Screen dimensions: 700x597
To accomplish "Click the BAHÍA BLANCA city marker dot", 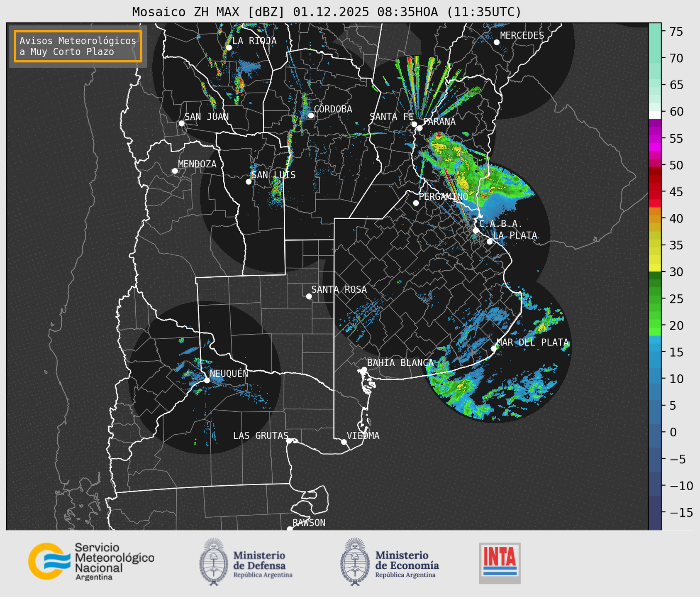I will point(364,369).
